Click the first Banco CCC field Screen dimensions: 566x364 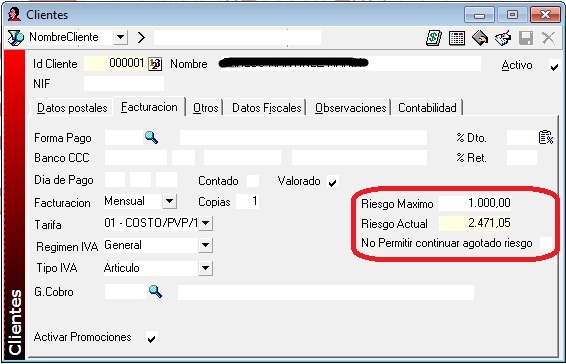click(136, 158)
